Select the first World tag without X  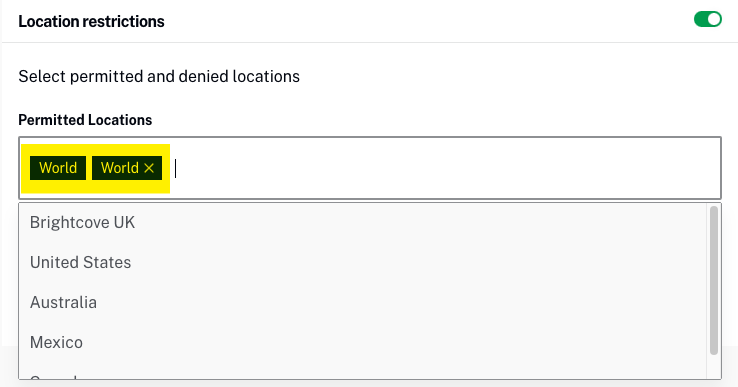pos(58,168)
